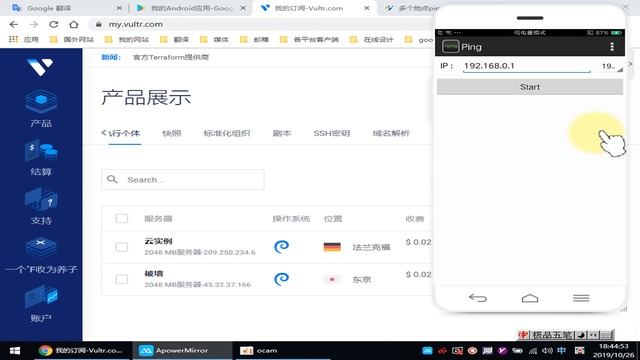The image size is (640, 360).
Task: Click the OS icon of 被墙 server
Action: tap(281, 279)
